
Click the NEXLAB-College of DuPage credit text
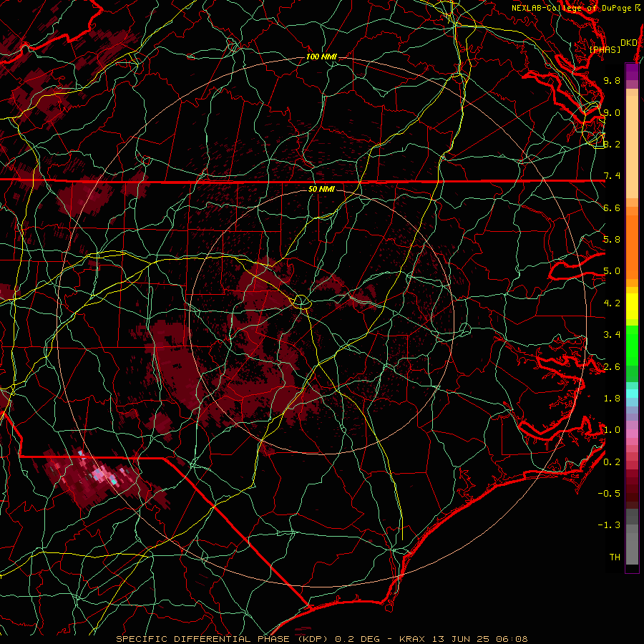(x=575, y=8)
